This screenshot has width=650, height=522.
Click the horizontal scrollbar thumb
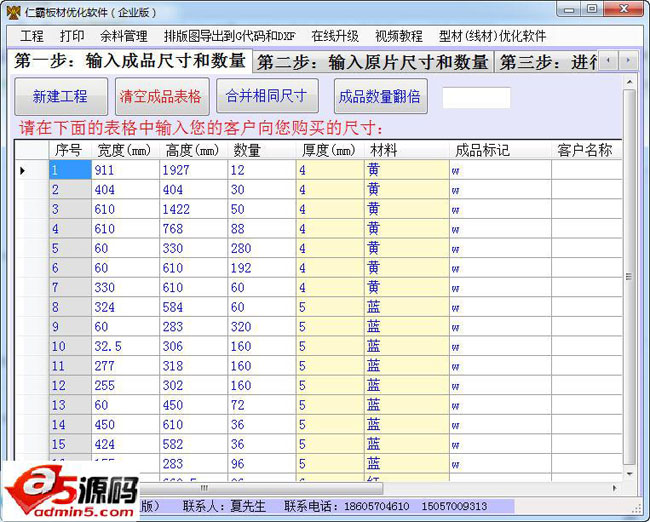[x=261, y=488]
